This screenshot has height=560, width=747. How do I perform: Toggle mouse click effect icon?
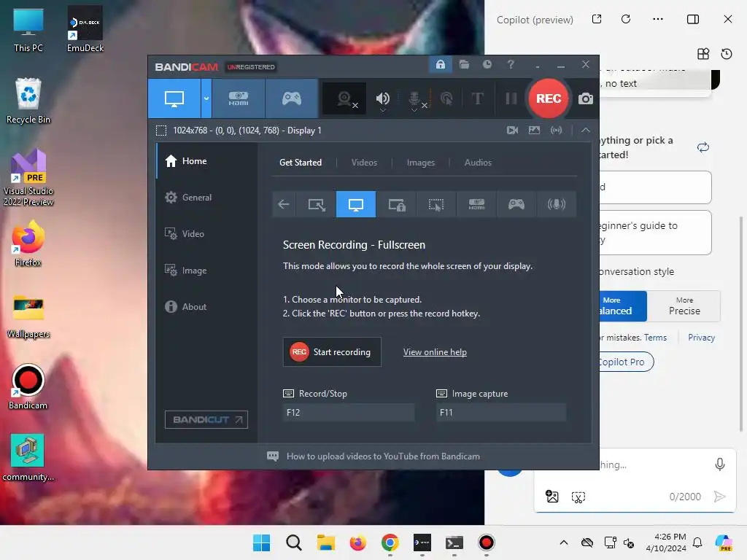coord(446,98)
